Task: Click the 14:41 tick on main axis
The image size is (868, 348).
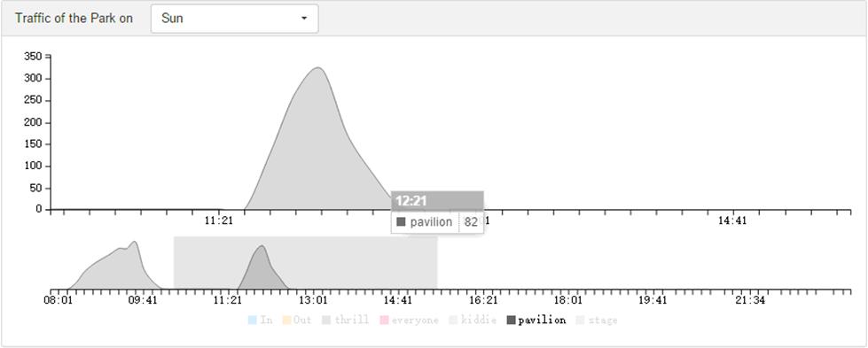Action: point(732,220)
